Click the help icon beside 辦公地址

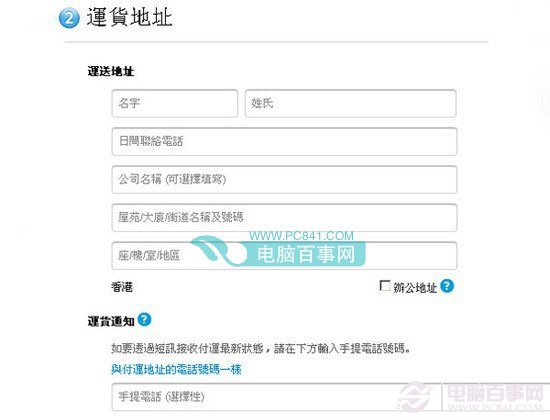click(447, 286)
